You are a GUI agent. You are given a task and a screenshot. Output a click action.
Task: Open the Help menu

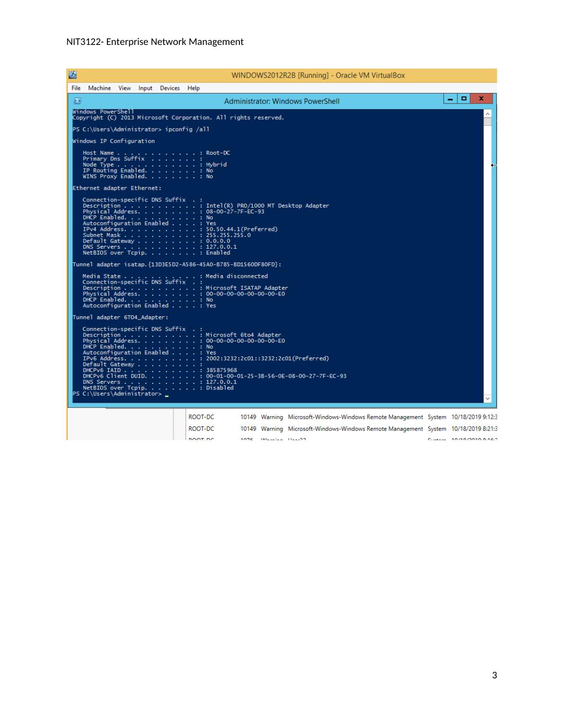coord(194,88)
